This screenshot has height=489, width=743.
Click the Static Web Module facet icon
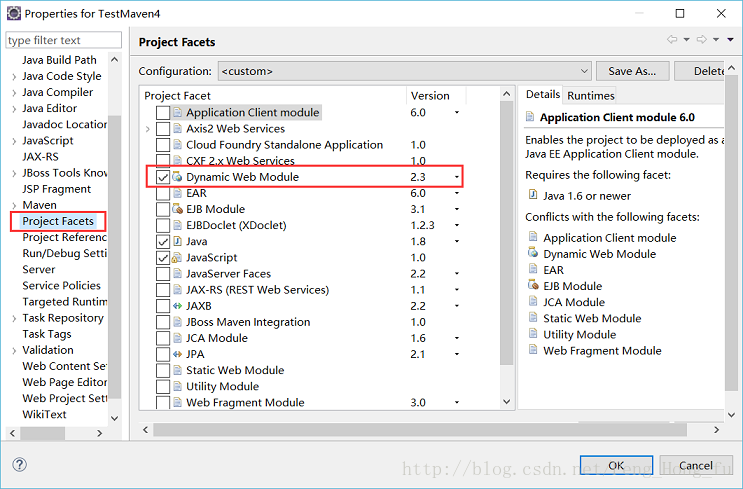point(177,370)
